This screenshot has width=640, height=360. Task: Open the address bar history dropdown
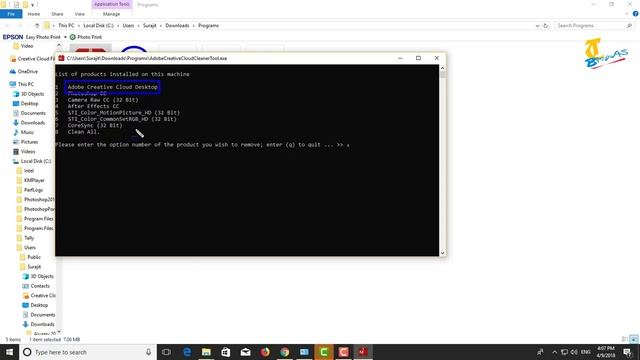pyautogui.click(x=537, y=26)
